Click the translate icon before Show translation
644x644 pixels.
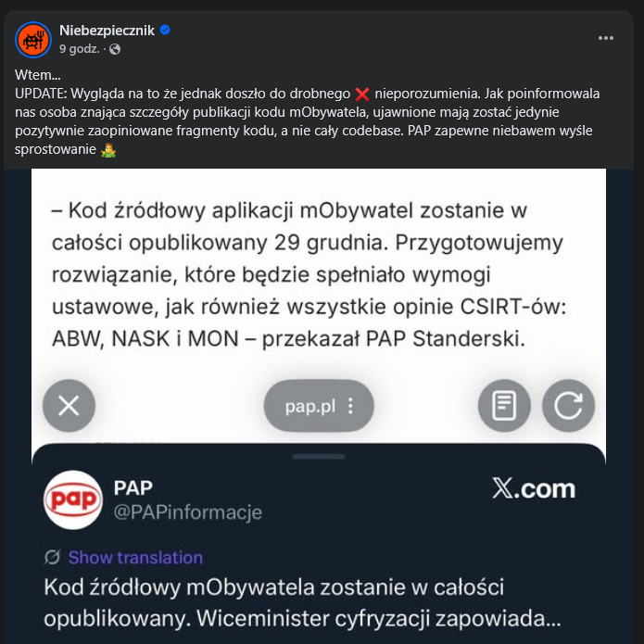click(x=53, y=557)
